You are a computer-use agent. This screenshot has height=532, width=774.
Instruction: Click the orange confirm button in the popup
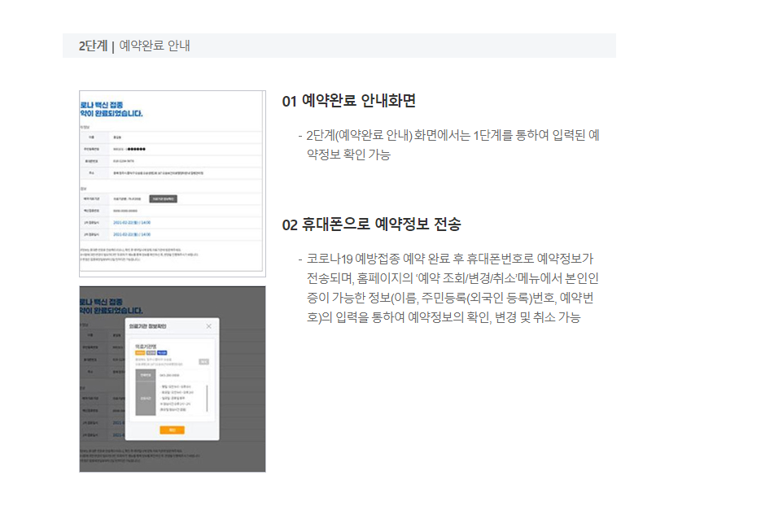pos(173,430)
